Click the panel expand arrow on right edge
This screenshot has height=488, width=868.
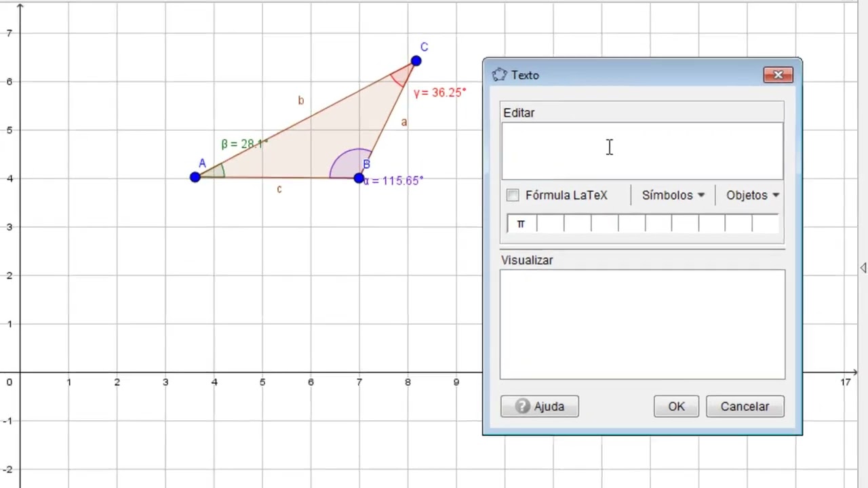pos(863,268)
